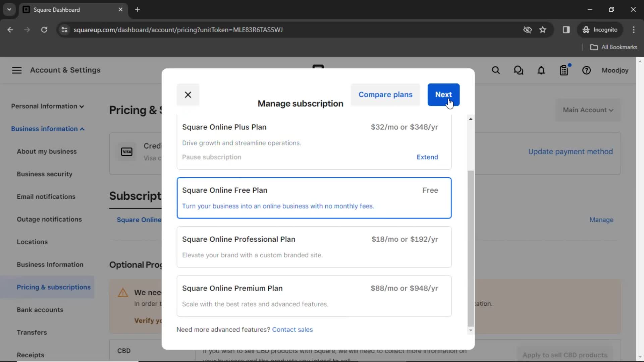Select the Square Dashboard browser tab
The width and height of the screenshot is (644, 362).
pos(73,10)
